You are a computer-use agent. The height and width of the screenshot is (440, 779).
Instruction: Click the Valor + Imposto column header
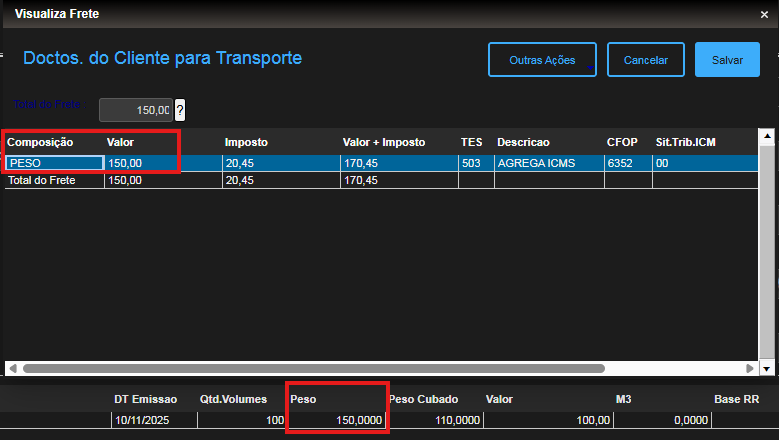[x=384, y=142]
